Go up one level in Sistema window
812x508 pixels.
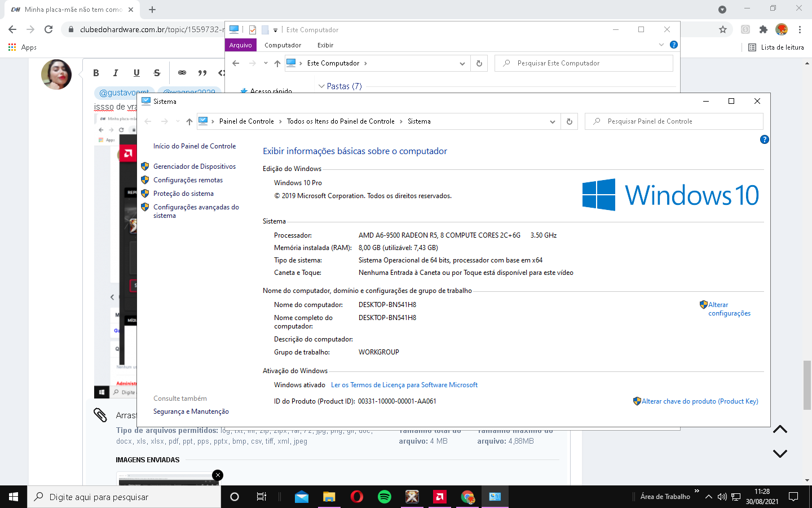click(189, 121)
